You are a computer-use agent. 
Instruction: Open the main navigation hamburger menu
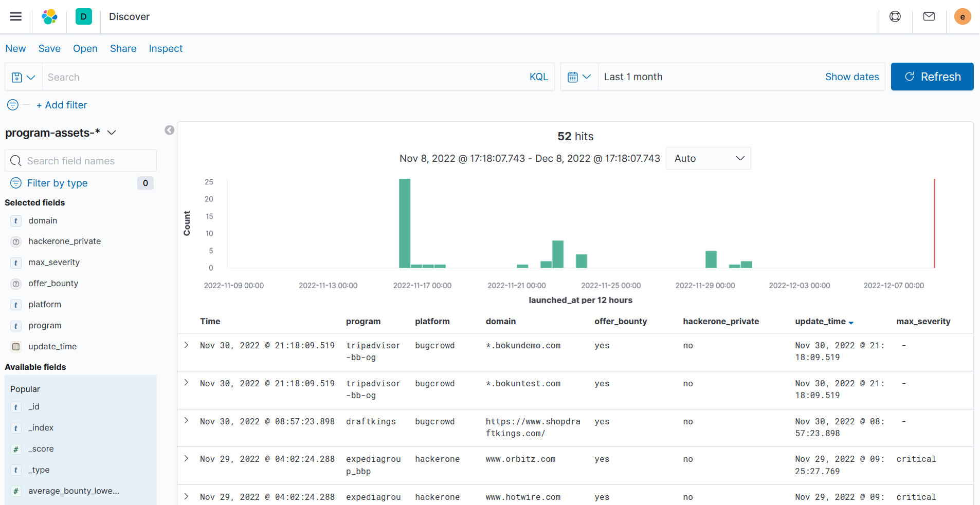[15, 16]
